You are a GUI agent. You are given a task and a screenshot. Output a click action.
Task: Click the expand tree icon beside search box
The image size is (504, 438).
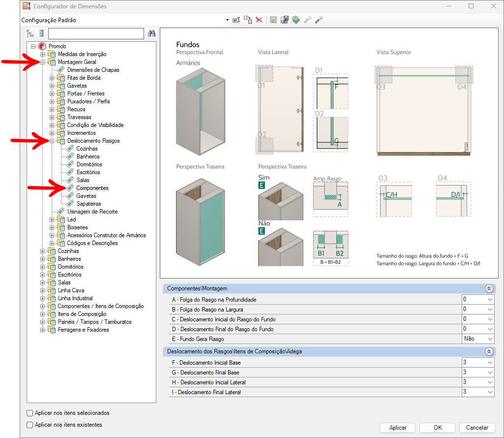pyautogui.click(x=30, y=33)
